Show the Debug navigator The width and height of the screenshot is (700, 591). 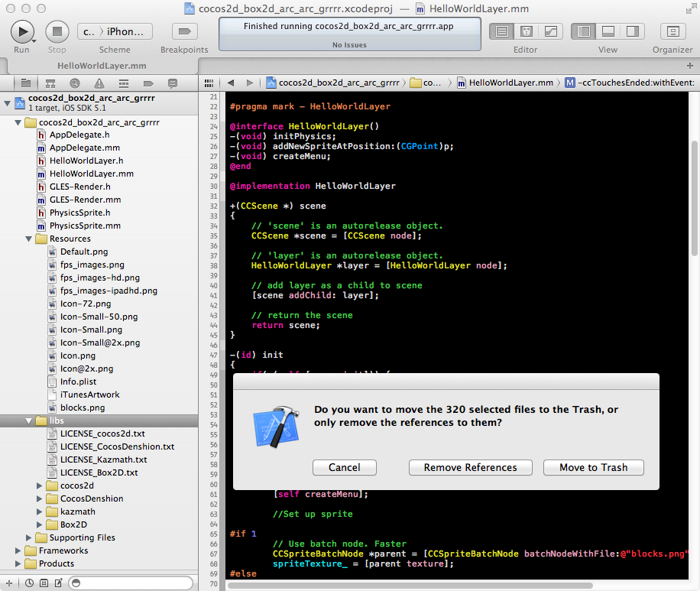tap(124, 83)
